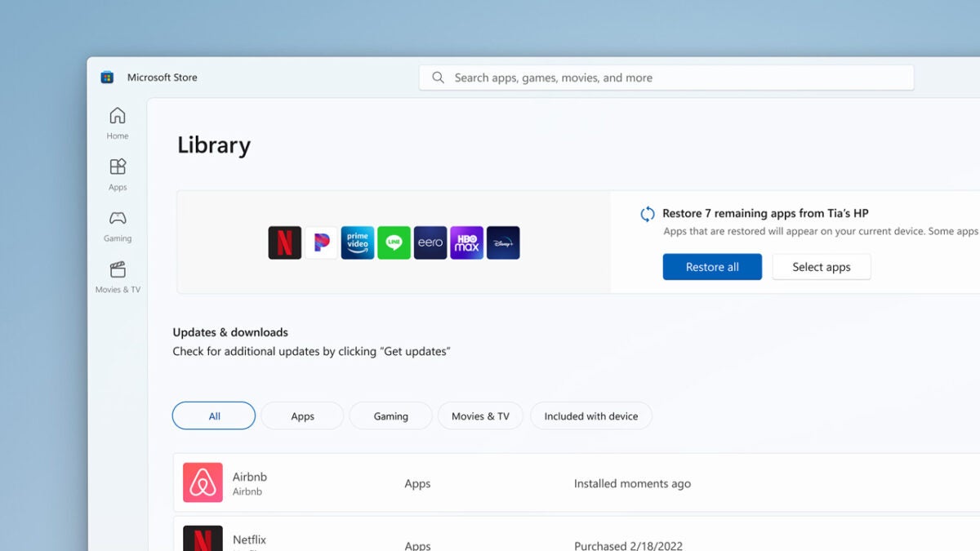Viewport: 980px width, 551px height.
Task: Switch to the Apps filter tab
Action: (302, 415)
